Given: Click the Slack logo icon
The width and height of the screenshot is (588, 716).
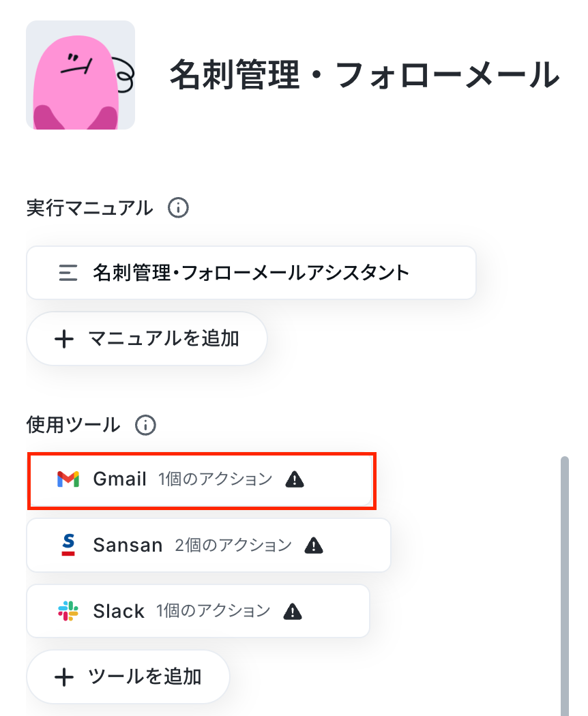Looking at the screenshot, I should [x=68, y=611].
